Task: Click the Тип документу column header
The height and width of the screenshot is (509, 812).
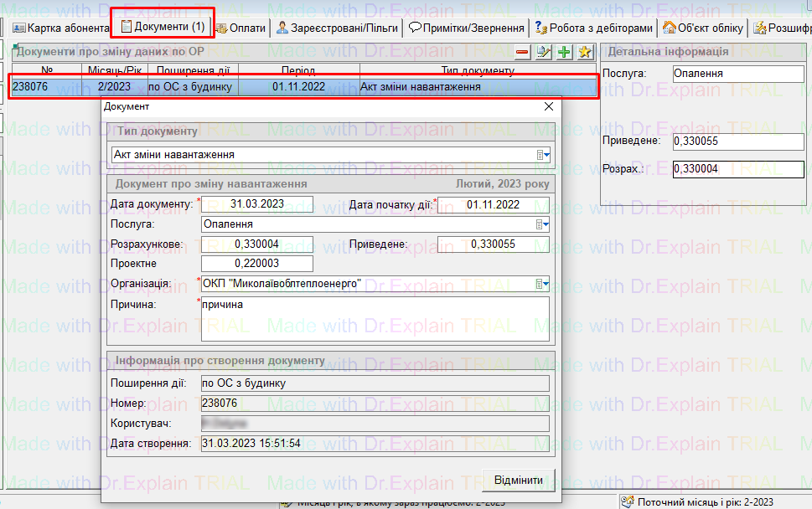Action: click(x=477, y=70)
